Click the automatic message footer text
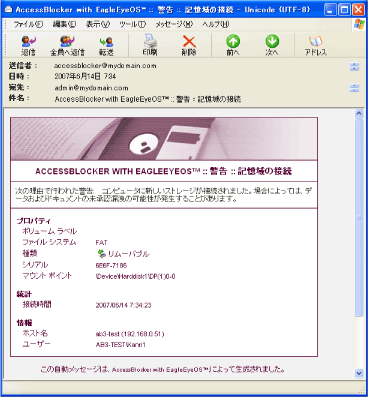Image resolution: width=368 pixels, height=397 pixels. click(162, 369)
